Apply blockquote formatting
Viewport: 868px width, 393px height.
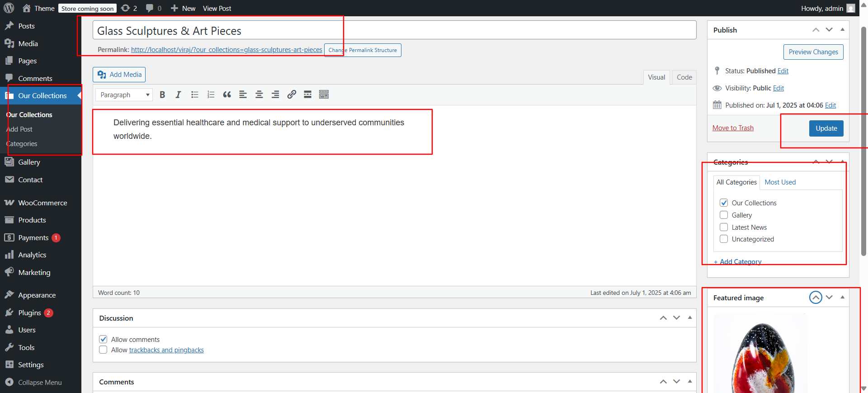point(227,95)
